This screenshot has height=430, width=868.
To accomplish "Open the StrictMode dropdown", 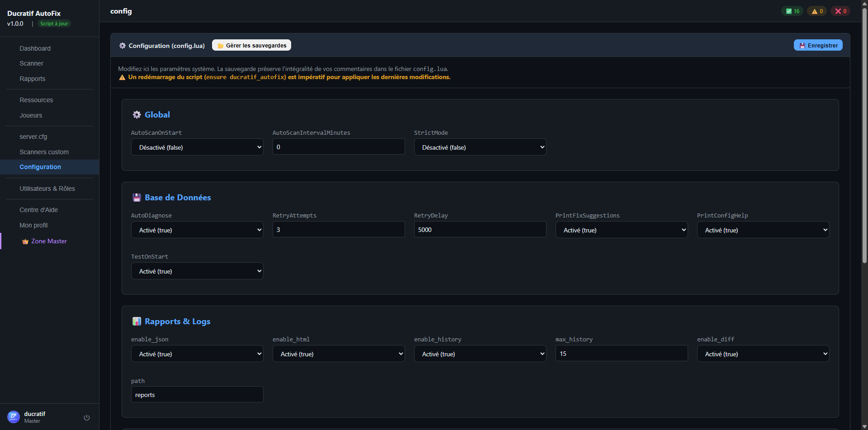I will click(480, 147).
